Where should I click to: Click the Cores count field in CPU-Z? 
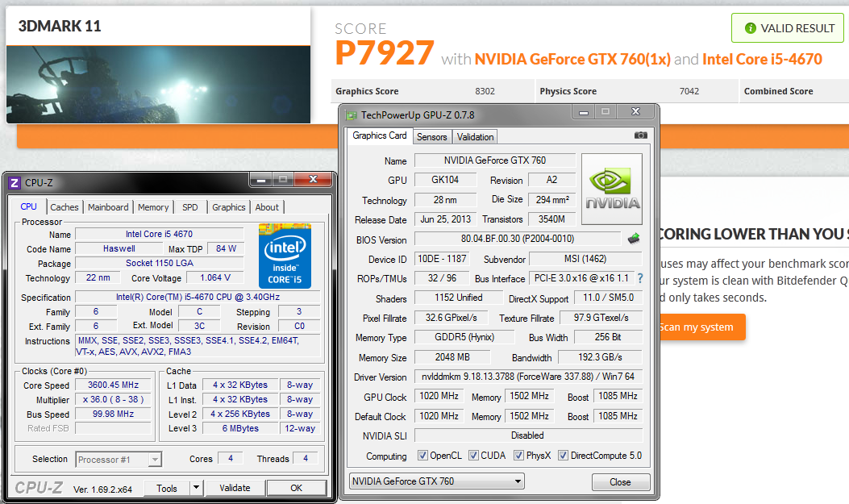pos(231,459)
